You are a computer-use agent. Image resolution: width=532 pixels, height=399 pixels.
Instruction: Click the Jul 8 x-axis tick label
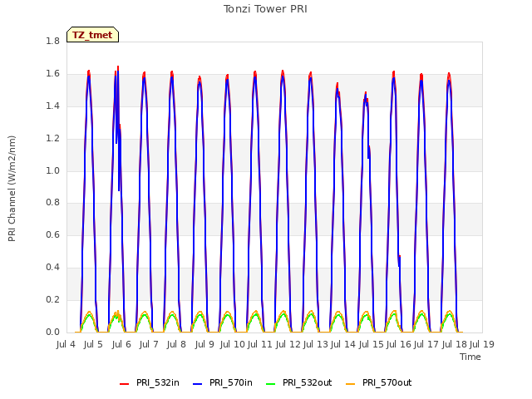click(x=176, y=344)
